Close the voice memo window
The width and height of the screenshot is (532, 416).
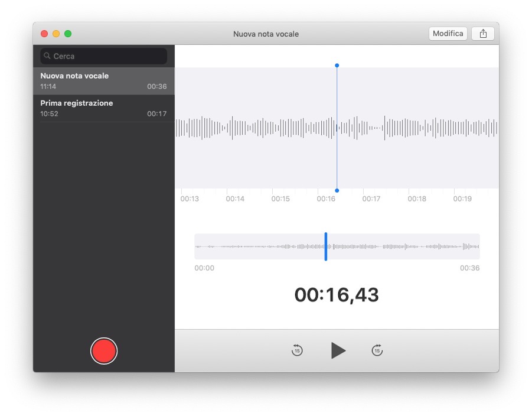point(44,34)
